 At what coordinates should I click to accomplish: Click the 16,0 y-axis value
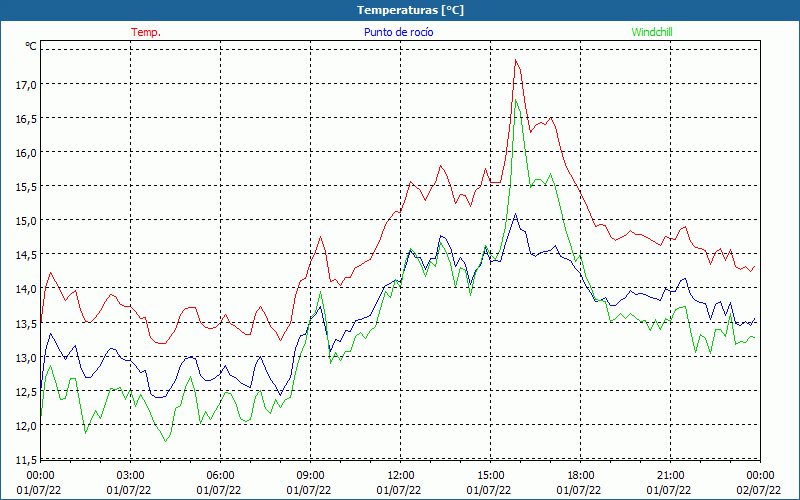tap(26, 153)
